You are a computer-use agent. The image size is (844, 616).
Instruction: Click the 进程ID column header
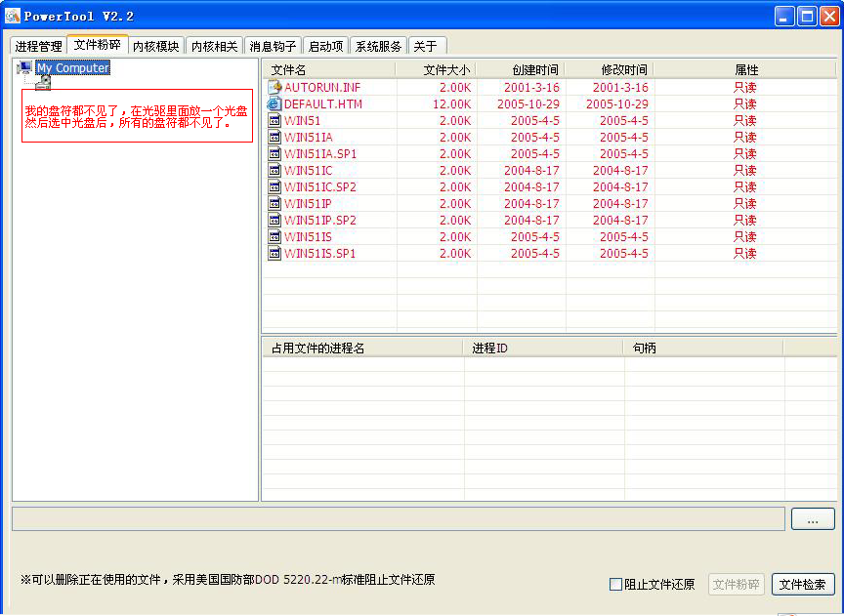pyautogui.click(x=544, y=349)
